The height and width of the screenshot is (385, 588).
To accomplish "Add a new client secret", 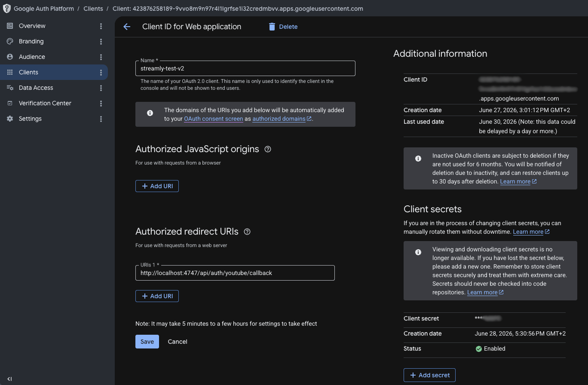I will [x=429, y=375].
